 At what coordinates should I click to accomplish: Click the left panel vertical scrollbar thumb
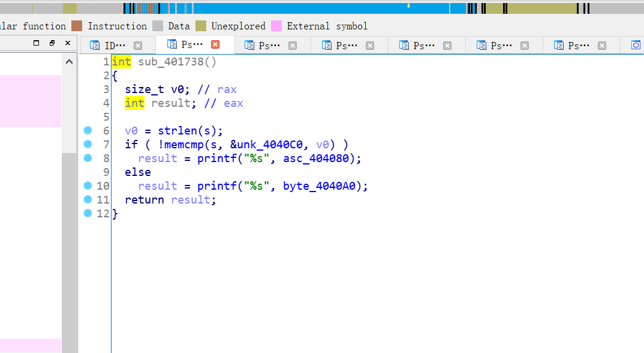click(x=69, y=253)
